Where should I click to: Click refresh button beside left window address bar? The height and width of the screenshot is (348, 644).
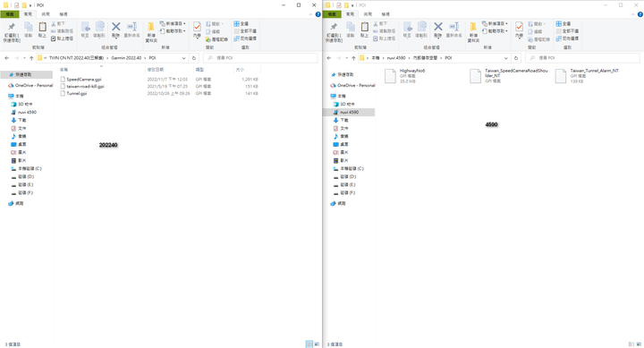(194, 58)
